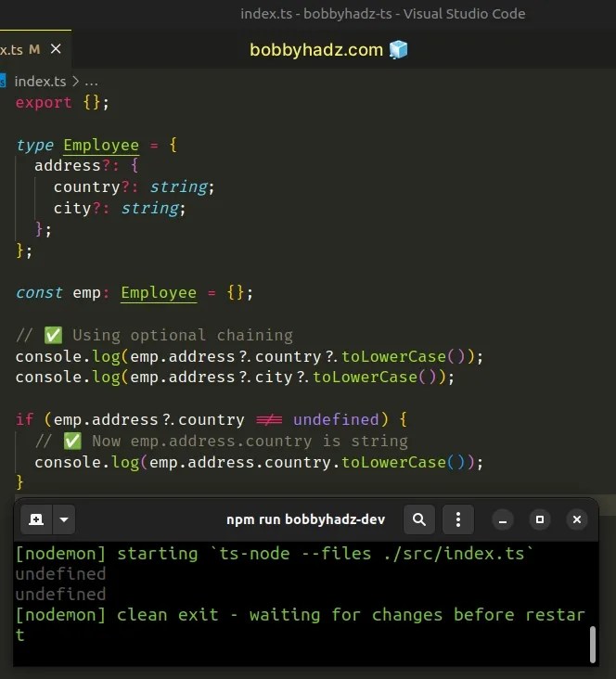
Task: Click the second 'undefined' terminal output
Action: click(x=60, y=595)
